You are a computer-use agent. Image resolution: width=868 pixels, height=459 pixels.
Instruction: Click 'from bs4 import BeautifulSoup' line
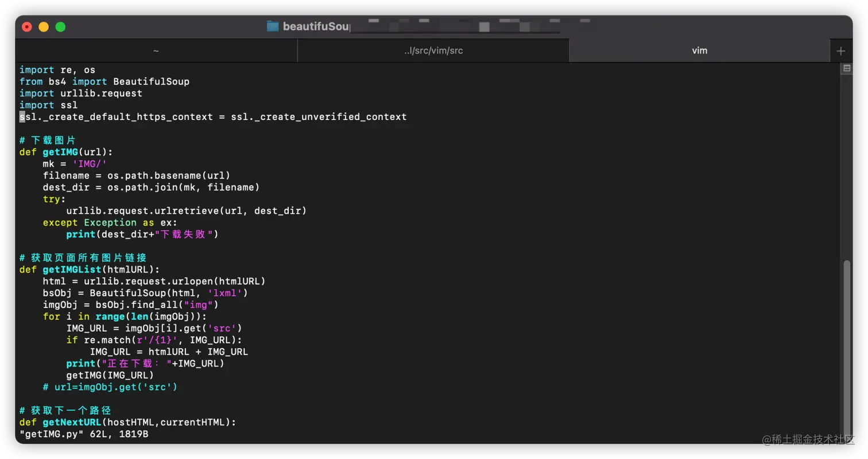point(104,81)
